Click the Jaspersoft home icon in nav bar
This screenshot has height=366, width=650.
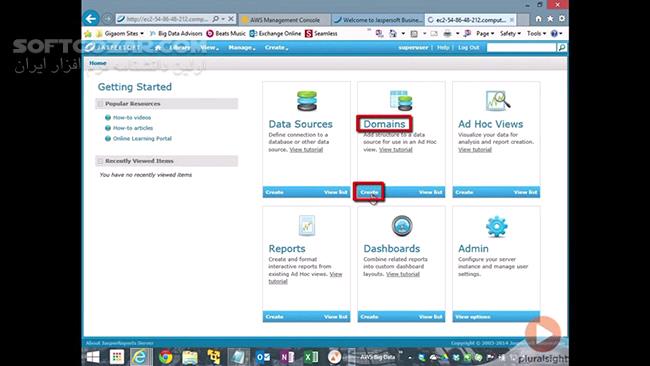[x=158, y=48]
